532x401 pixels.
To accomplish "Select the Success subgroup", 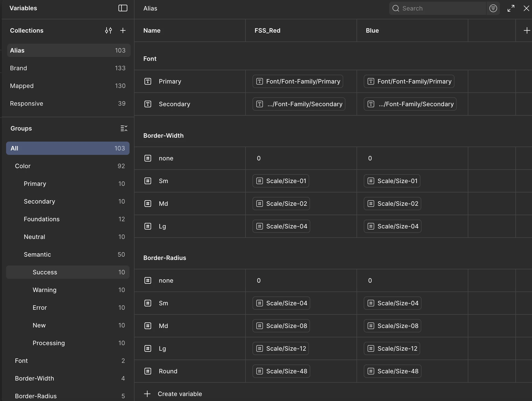I will (68, 272).
